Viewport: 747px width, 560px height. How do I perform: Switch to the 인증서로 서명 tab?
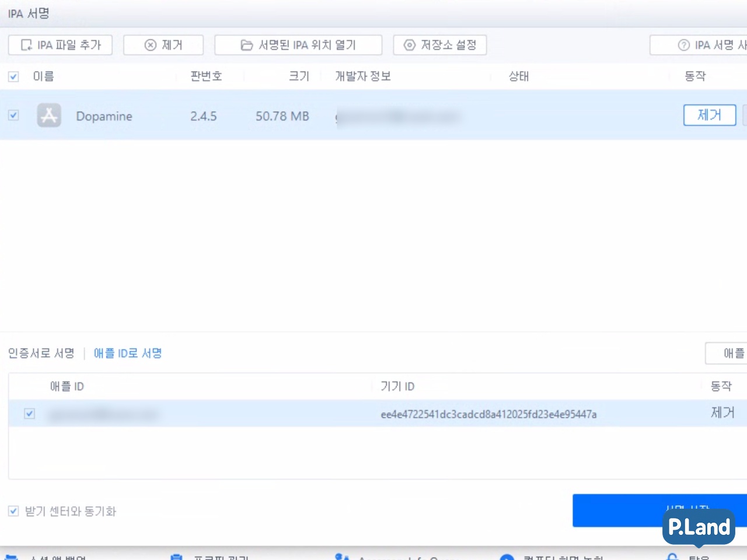pos(41,353)
